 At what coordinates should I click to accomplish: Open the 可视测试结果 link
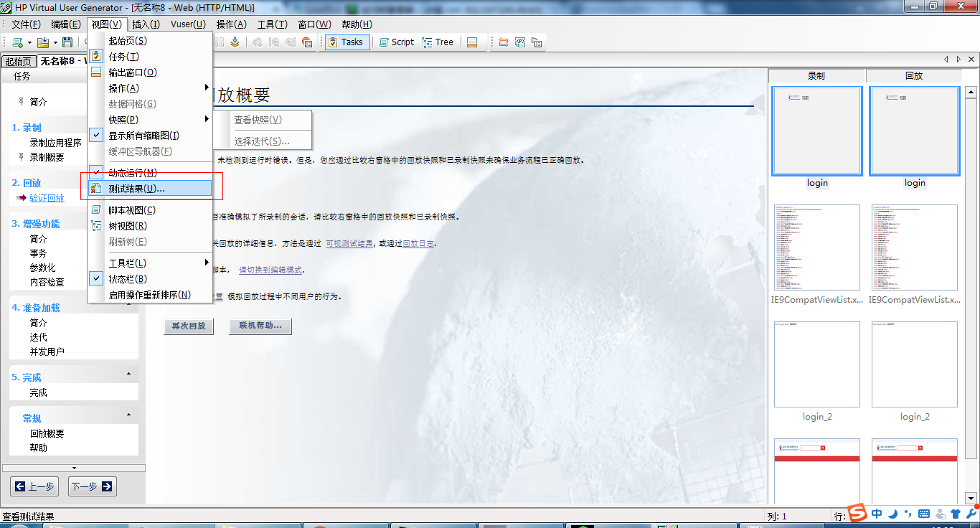349,243
